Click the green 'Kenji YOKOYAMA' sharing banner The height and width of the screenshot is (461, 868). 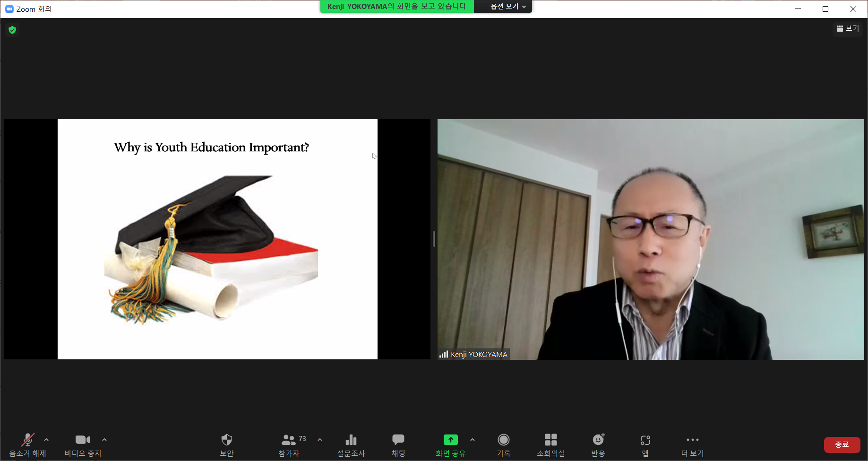397,6
